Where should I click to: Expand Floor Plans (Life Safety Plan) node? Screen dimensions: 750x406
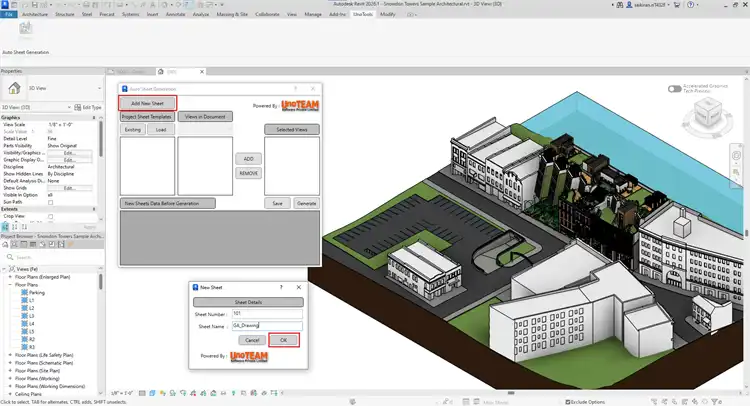(x=11, y=355)
